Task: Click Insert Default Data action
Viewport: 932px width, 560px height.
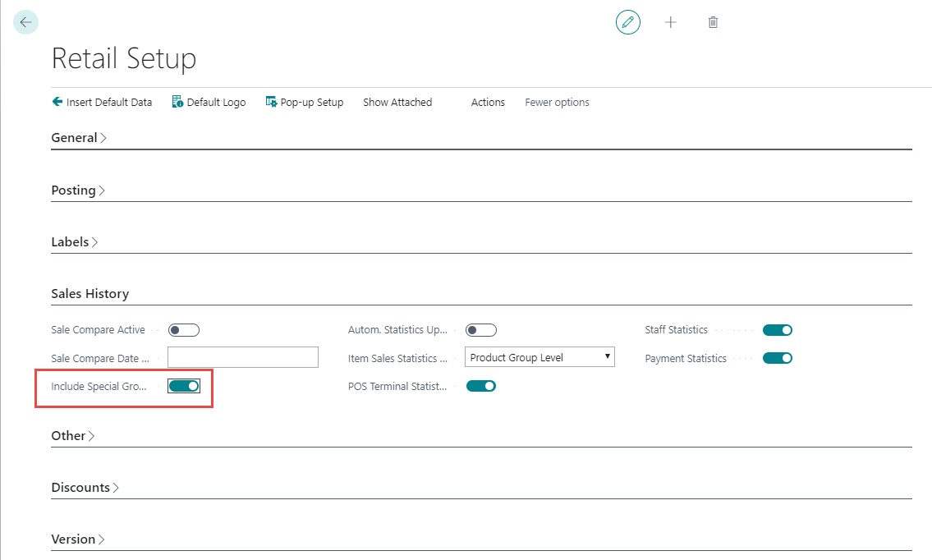Action: click(102, 103)
